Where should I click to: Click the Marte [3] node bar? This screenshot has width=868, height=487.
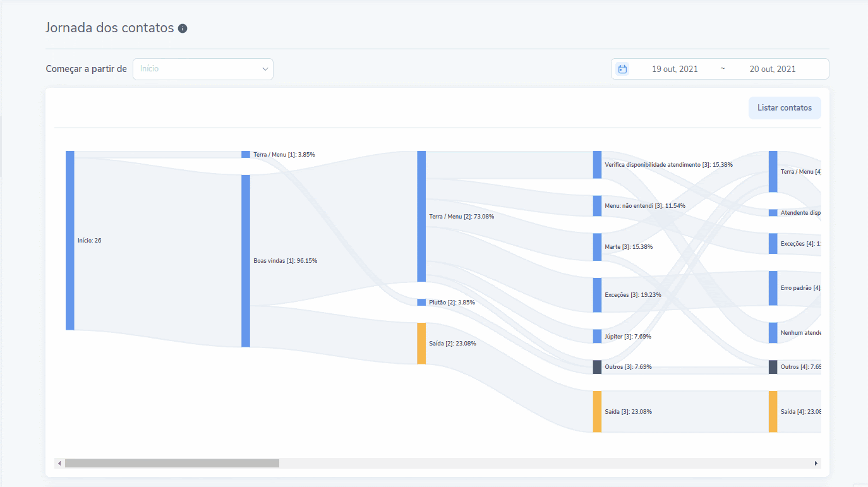click(597, 247)
